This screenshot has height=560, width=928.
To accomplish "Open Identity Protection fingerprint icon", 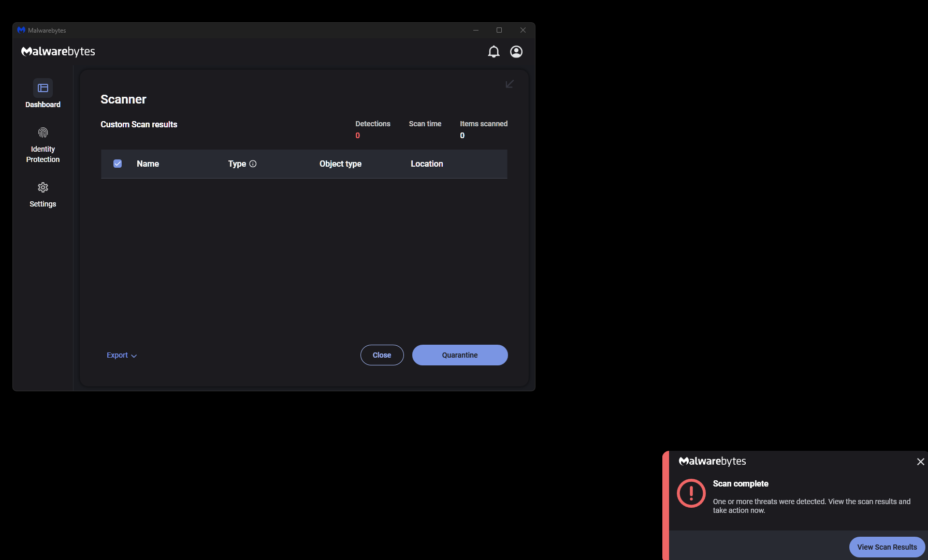I will 43,133.
